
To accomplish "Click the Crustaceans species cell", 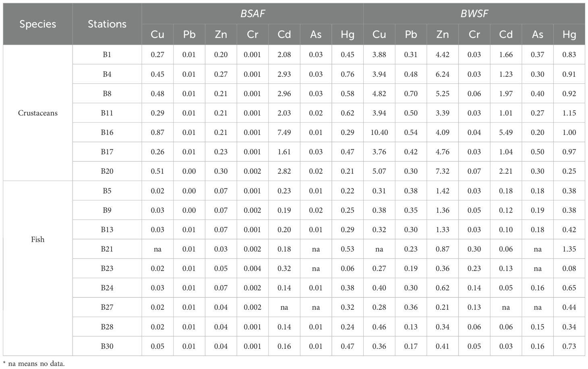I will pyautogui.click(x=38, y=113).
